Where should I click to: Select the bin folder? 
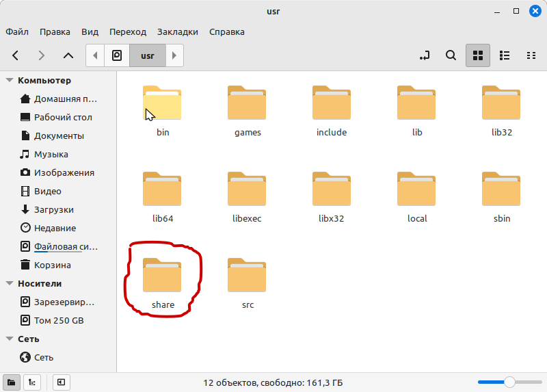pyautogui.click(x=162, y=111)
